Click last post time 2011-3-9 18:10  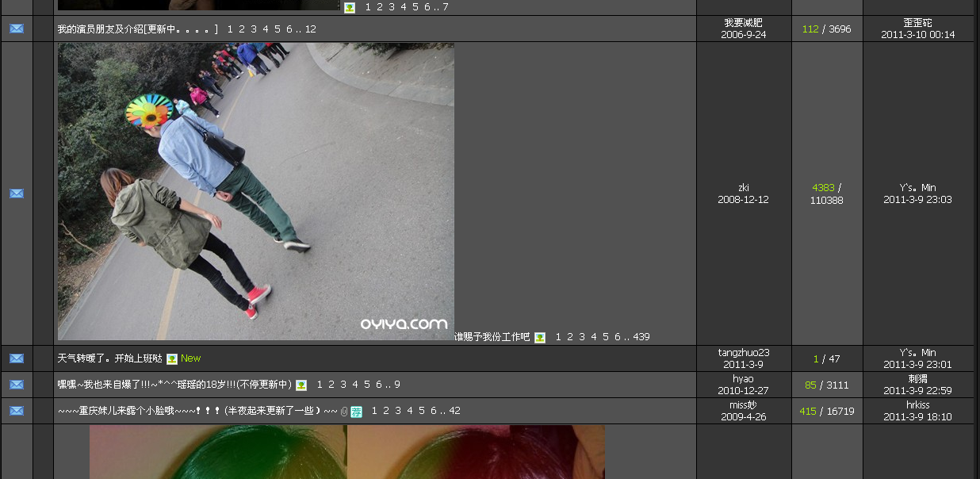918,417
